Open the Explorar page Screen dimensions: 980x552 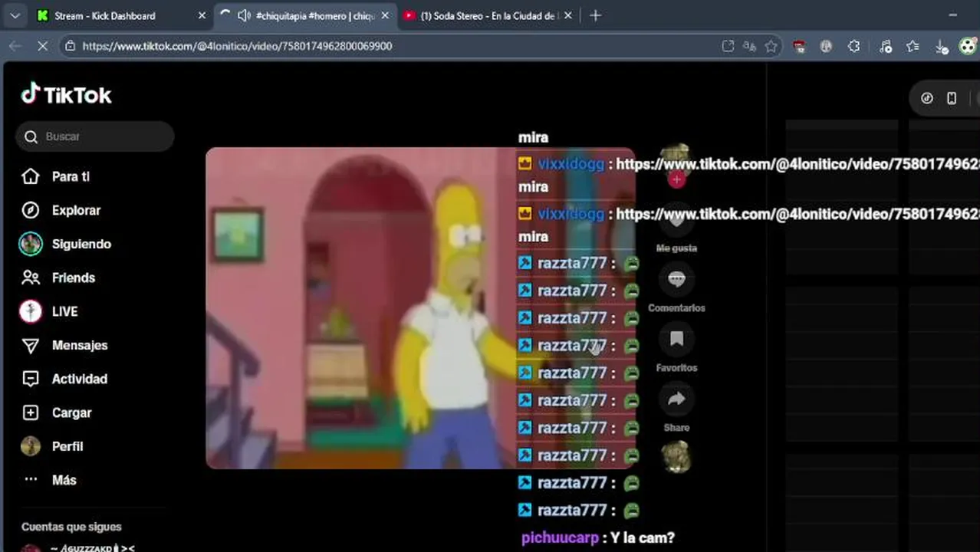(x=61, y=210)
